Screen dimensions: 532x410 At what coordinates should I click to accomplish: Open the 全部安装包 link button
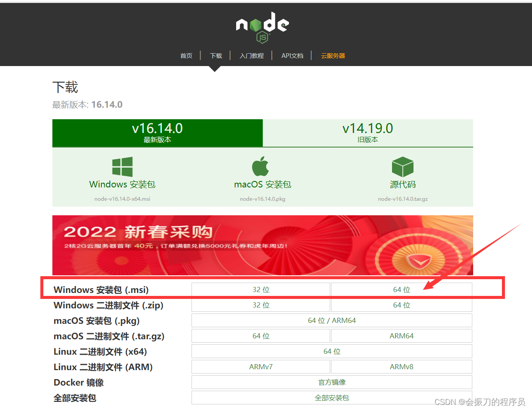click(332, 398)
